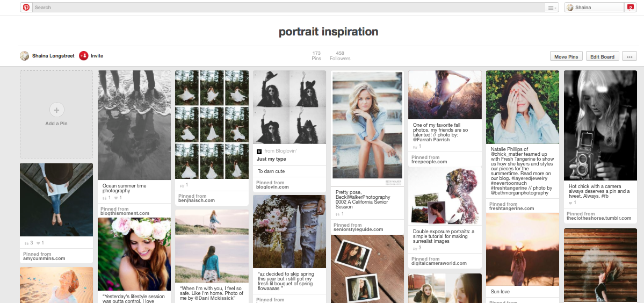Read the az decided to skip spring caption
The image size is (644, 303).
(x=286, y=281)
